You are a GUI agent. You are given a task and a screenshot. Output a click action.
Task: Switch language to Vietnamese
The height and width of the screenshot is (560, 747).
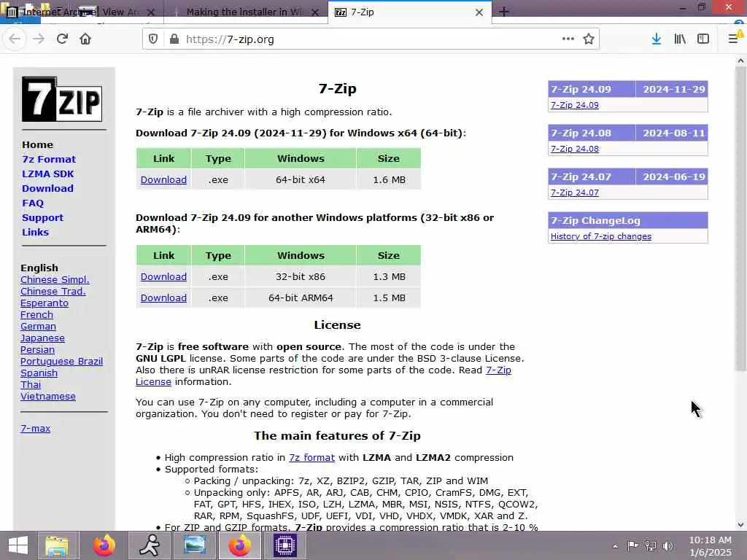[47, 396]
